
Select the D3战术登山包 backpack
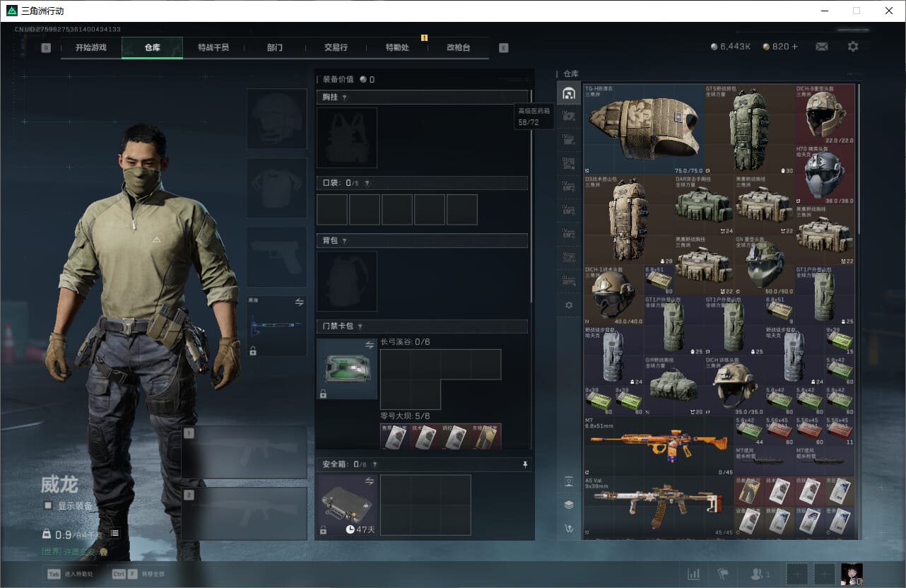pos(629,220)
